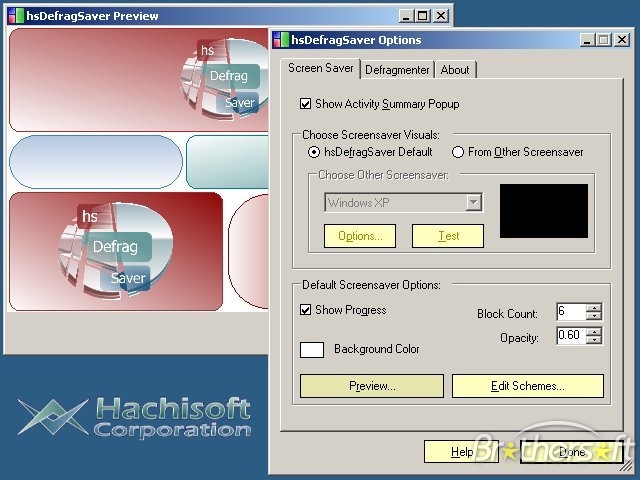
Task: Select hsDefragSaver Default radio option
Action: [313, 152]
